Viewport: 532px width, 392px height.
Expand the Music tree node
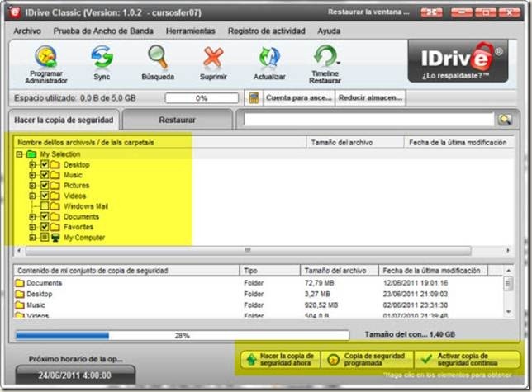(32, 175)
